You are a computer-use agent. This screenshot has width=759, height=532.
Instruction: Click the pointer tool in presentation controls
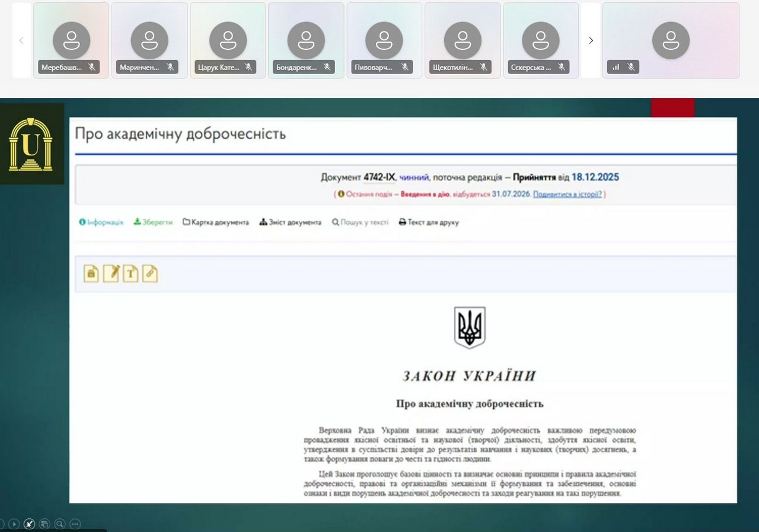pyautogui.click(x=29, y=524)
